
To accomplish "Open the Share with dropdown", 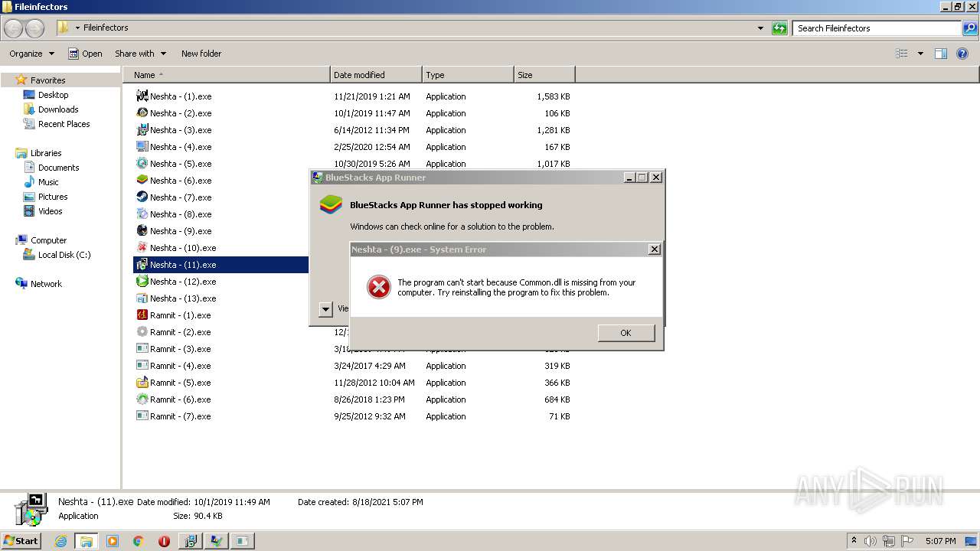I will tap(140, 54).
